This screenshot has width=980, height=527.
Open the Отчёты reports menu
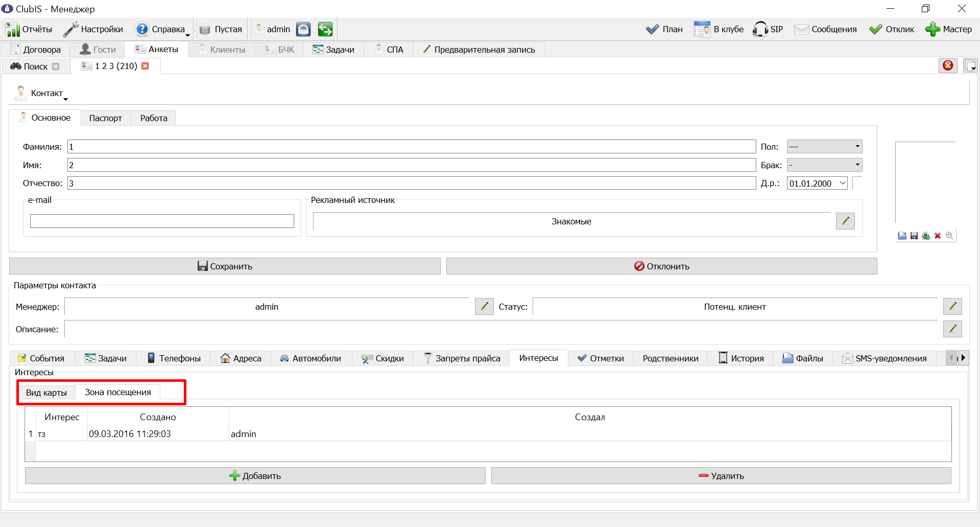[29, 29]
